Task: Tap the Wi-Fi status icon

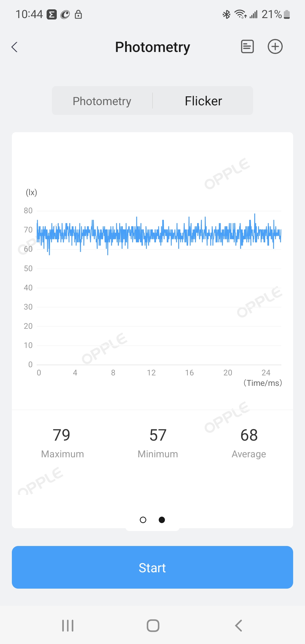Action: pyautogui.click(x=240, y=14)
